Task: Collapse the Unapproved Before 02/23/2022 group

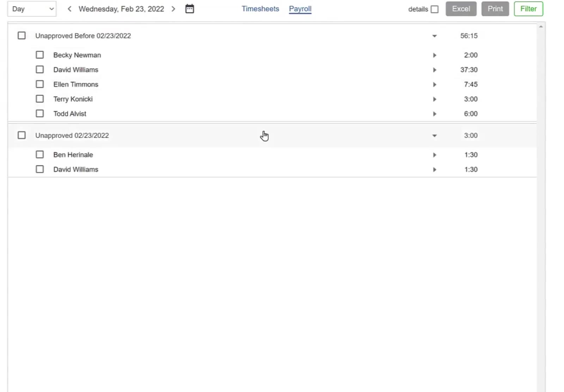Action: (x=435, y=36)
